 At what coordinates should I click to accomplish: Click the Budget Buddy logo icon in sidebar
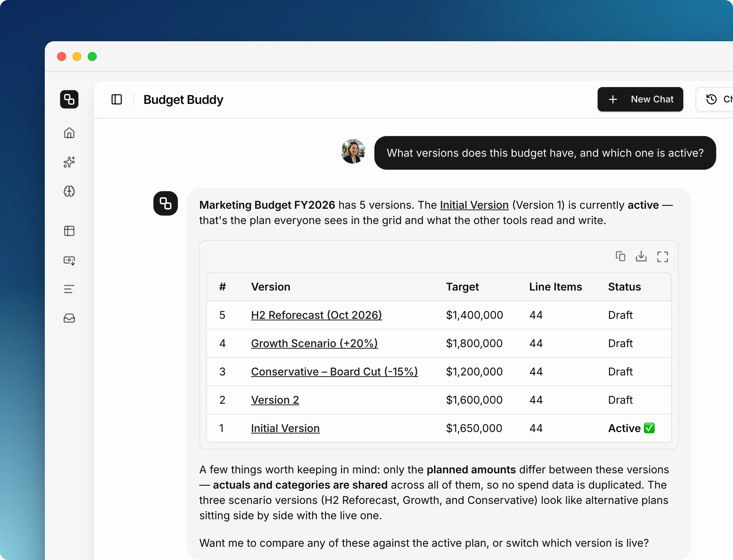point(69,99)
